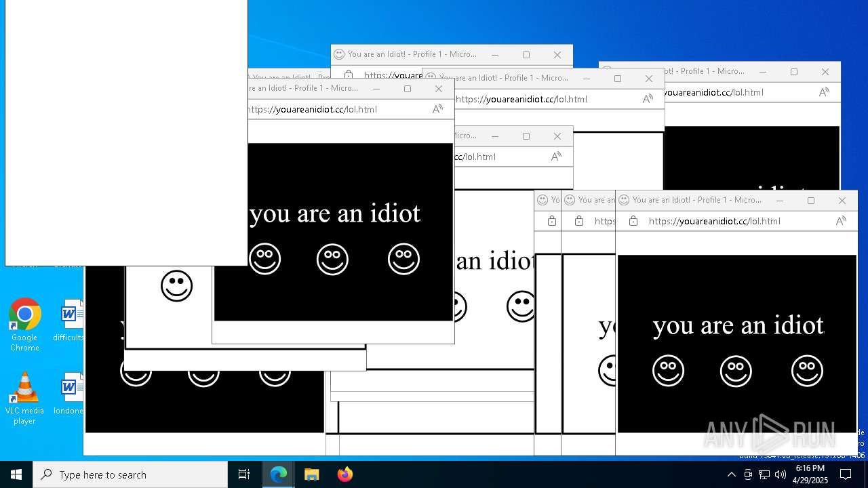Click title text of front-right popup 'You are an Idiot! - Profile 1'
This screenshot has width=868, height=488.
[x=697, y=200]
